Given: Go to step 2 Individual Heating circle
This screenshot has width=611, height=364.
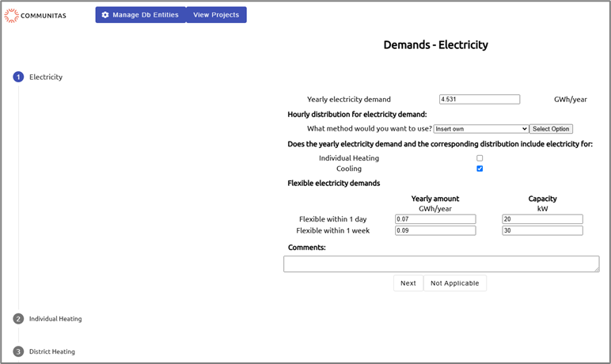Looking at the screenshot, I should 18,319.
